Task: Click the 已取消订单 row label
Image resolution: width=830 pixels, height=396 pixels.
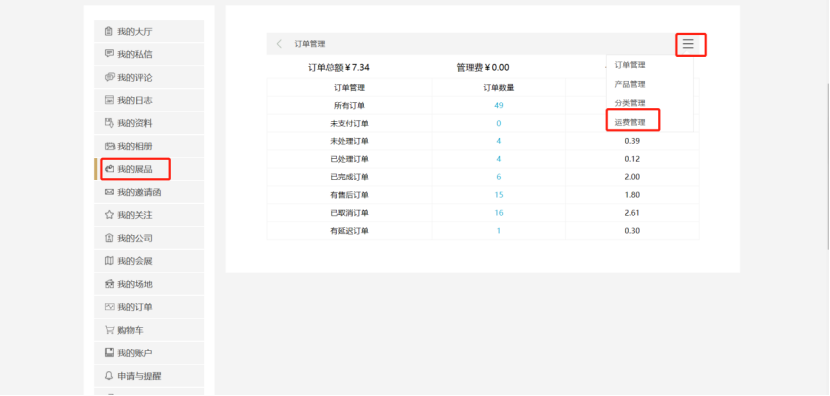Action: (349, 213)
